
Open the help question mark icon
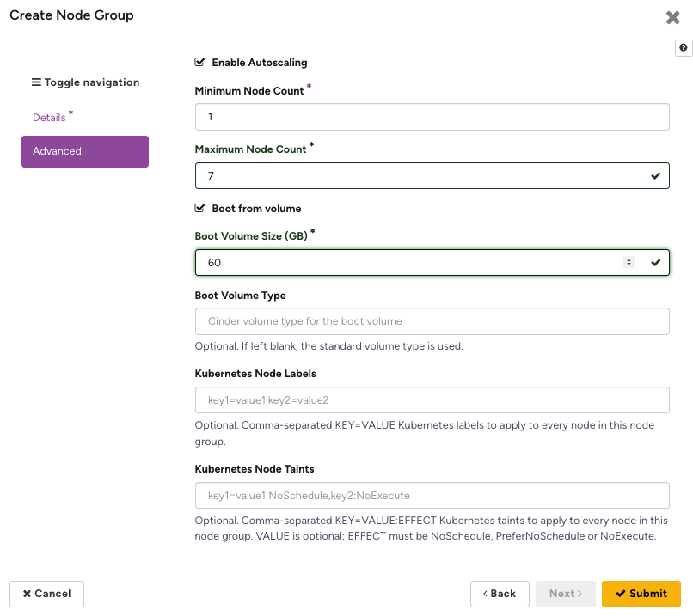coord(684,48)
